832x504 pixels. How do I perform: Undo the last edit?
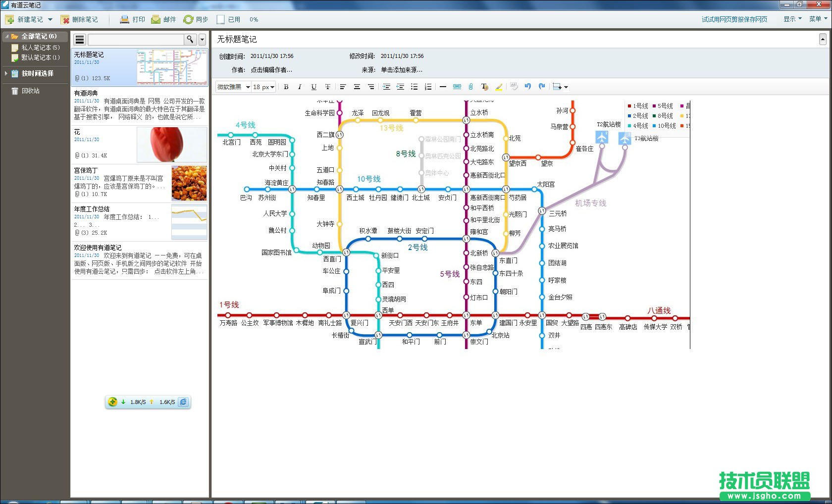click(x=528, y=87)
